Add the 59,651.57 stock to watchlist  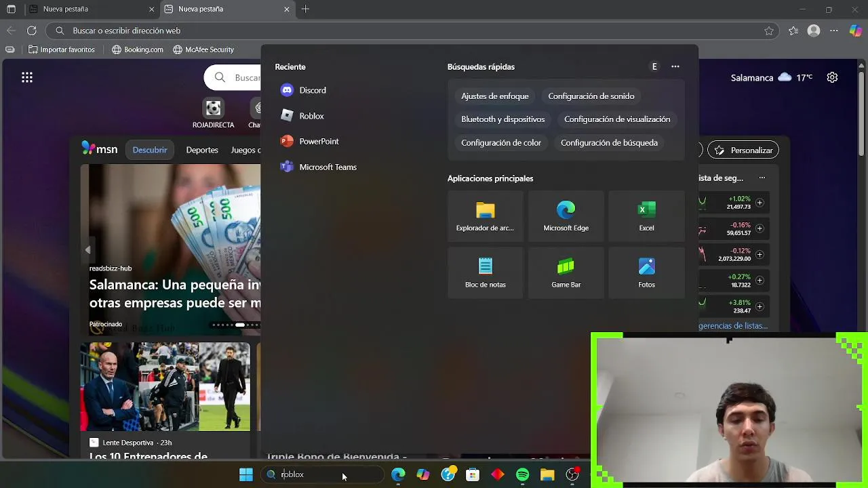759,228
